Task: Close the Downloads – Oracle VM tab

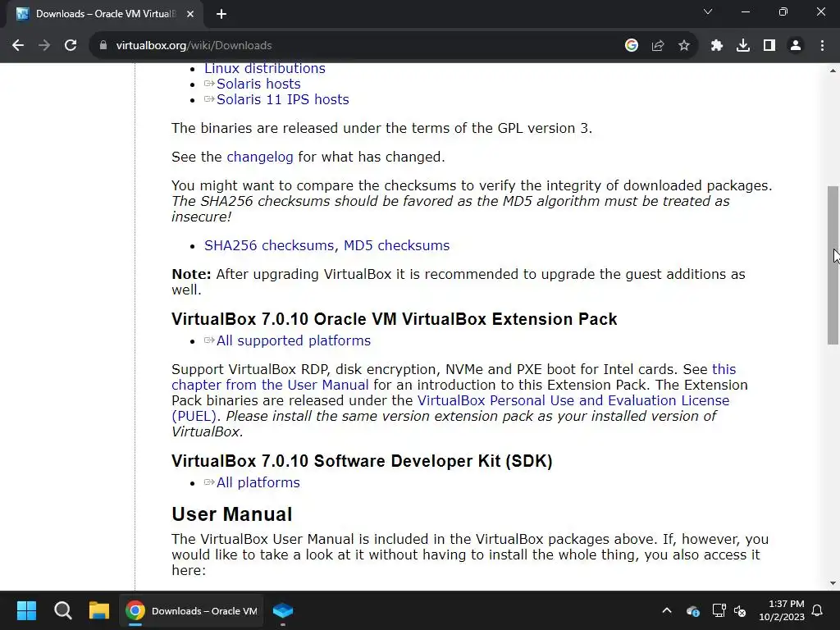Action: [x=190, y=14]
